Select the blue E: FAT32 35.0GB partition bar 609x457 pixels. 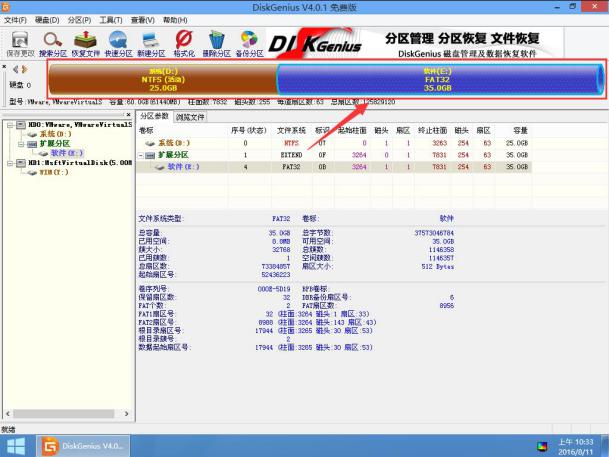(x=440, y=80)
